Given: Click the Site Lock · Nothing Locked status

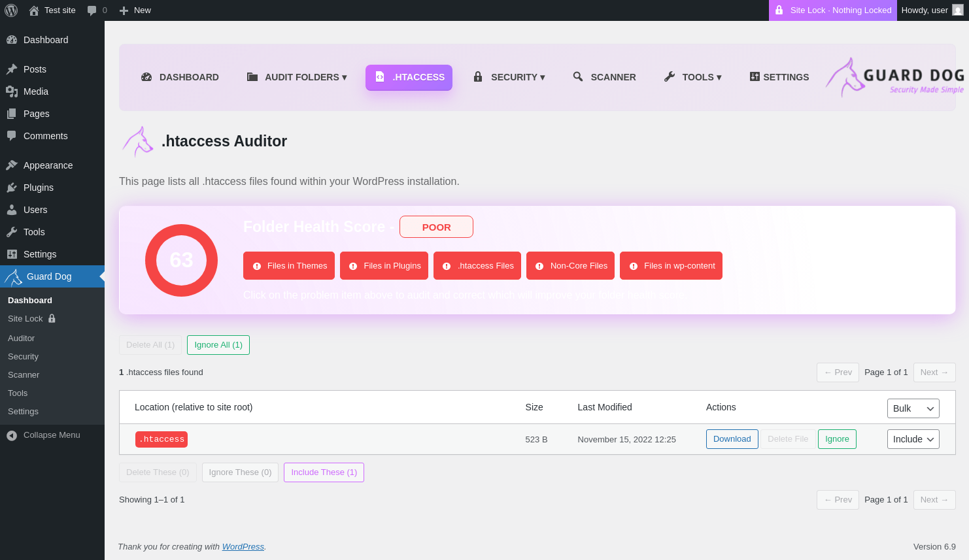Looking at the screenshot, I should [833, 10].
